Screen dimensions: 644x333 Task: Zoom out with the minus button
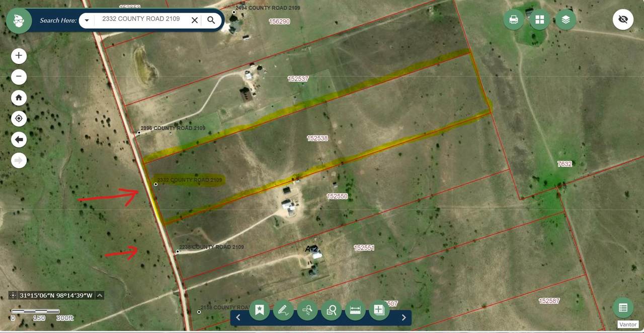click(x=19, y=77)
